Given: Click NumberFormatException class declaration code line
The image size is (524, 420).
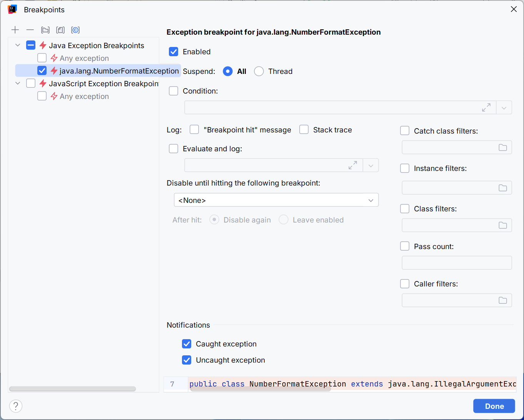Looking at the screenshot, I should coord(352,384).
